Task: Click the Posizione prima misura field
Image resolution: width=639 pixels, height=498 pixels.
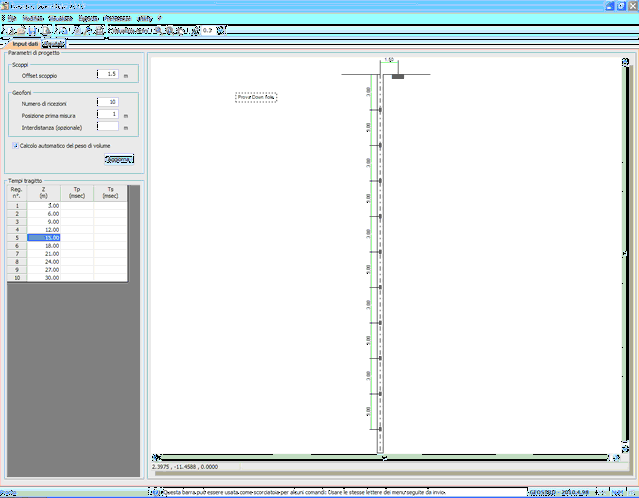Action: (x=108, y=114)
